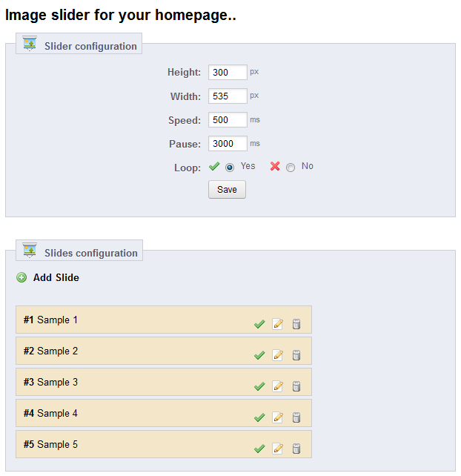The width and height of the screenshot is (461, 476).
Task: Click the Speed input field
Action: [228, 120]
